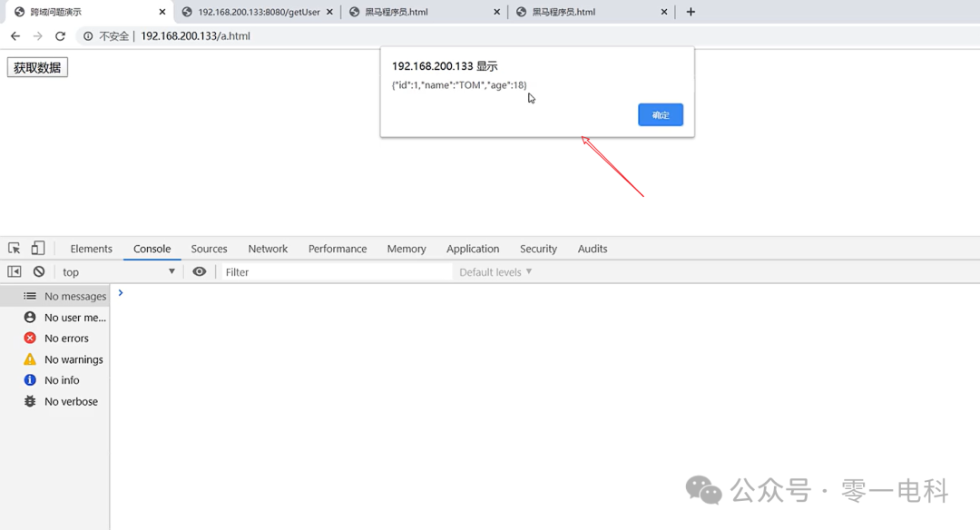Image resolution: width=980 pixels, height=530 pixels.
Task: Switch to the Network tab
Action: click(268, 248)
